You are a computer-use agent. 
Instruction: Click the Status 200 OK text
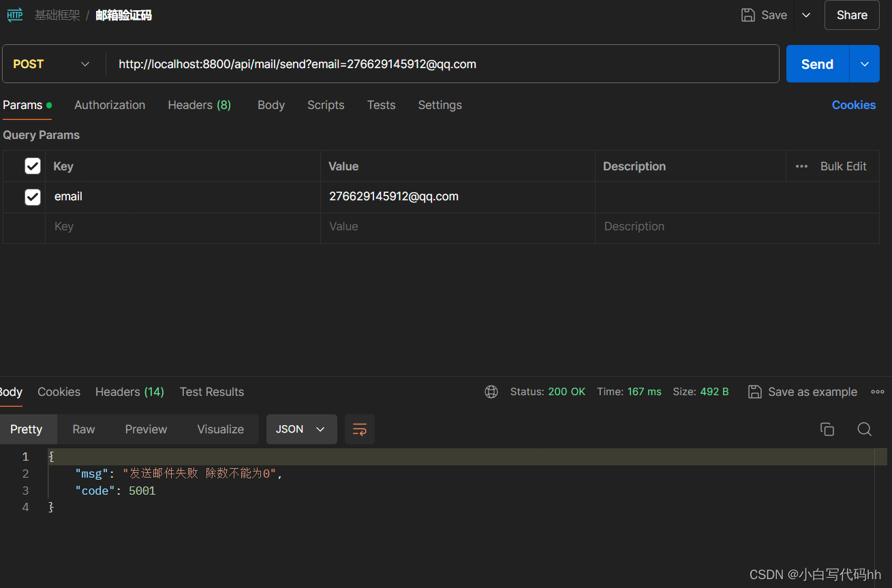point(548,392)
